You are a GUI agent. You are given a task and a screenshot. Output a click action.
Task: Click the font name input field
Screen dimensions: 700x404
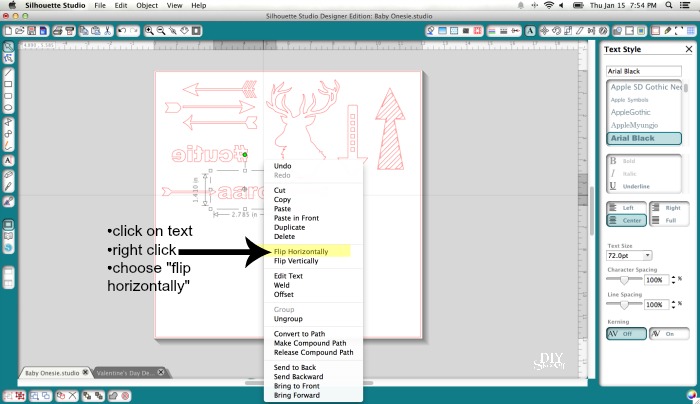643,71
